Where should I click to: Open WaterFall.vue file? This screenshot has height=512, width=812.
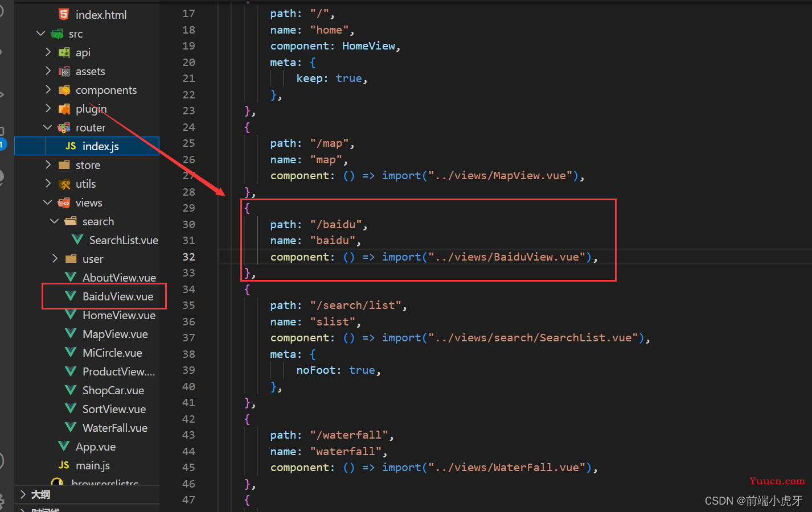pyautogui.click(x=114, y=428)
